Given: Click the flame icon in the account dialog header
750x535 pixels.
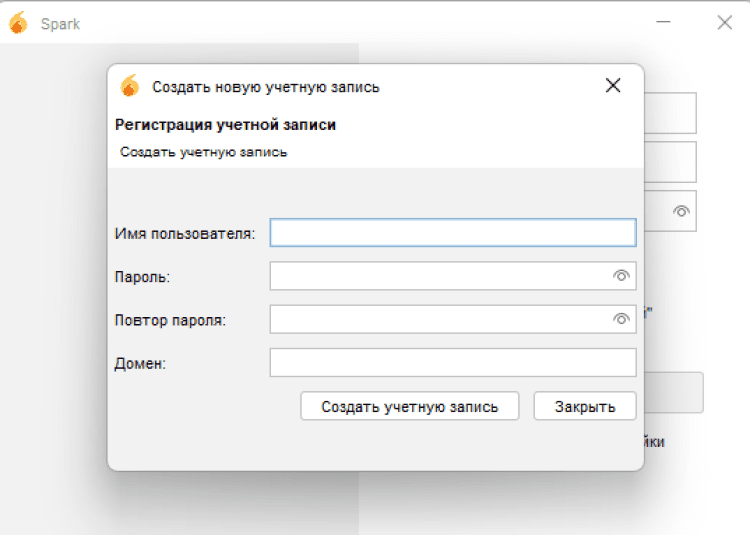Looking at the screenshot, I should [129, 86].
